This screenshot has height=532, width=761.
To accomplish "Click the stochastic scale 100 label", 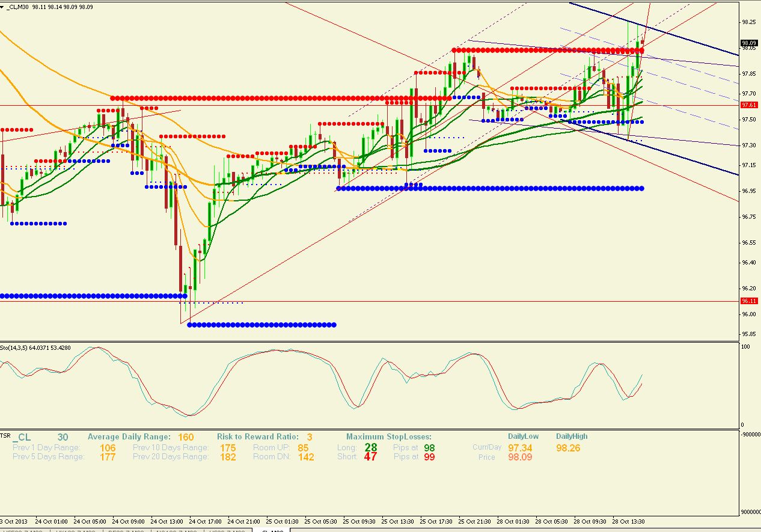I will pos(746,347).
